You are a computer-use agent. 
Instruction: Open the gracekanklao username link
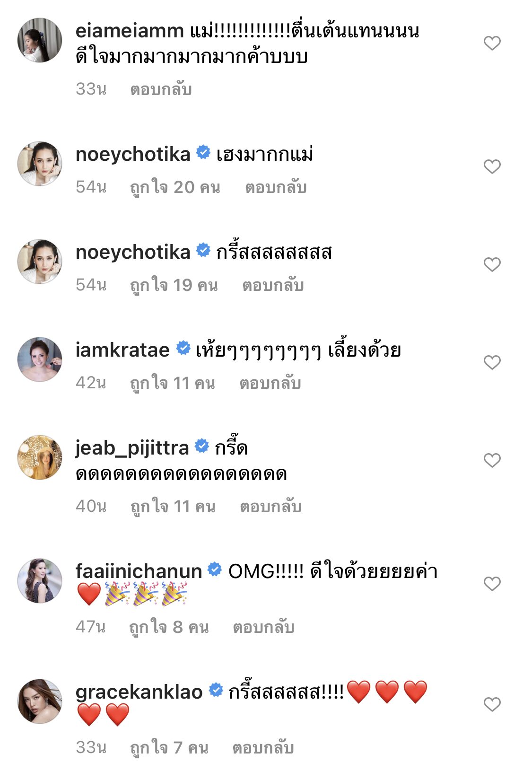click(139, 692)
